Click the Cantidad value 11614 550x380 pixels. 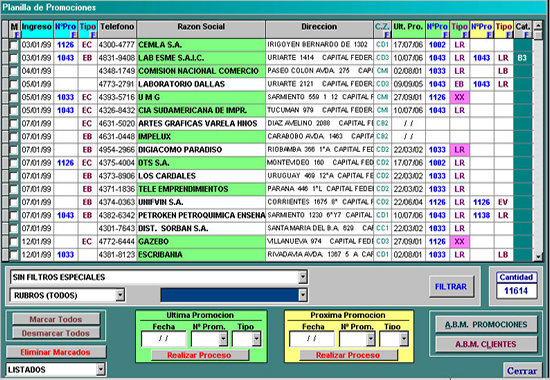(516, 291)
